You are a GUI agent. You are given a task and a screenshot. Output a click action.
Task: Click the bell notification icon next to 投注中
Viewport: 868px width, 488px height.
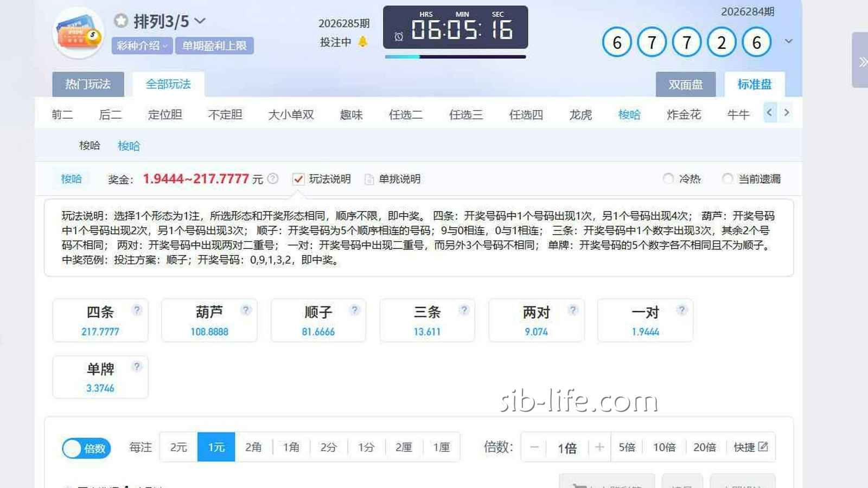click(363, 42)
